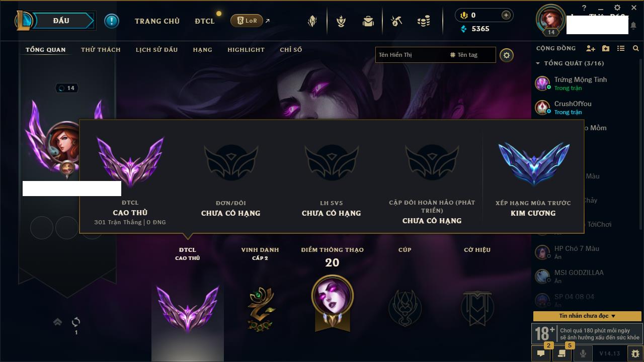Click the blue exclamation notification icon
Screen dimensions: 644x362
(112, 21)
